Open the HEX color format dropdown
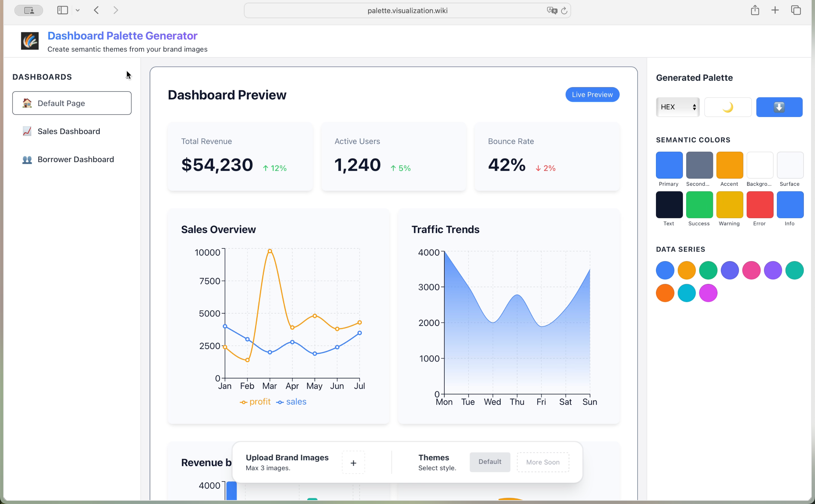The height and width of the screenshot is (504, 815). 678,107
